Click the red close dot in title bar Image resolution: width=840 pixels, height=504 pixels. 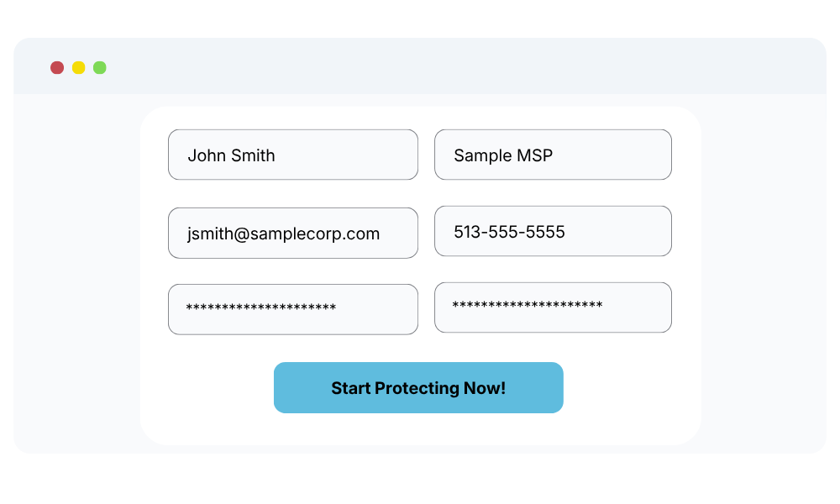pos(57,67)
